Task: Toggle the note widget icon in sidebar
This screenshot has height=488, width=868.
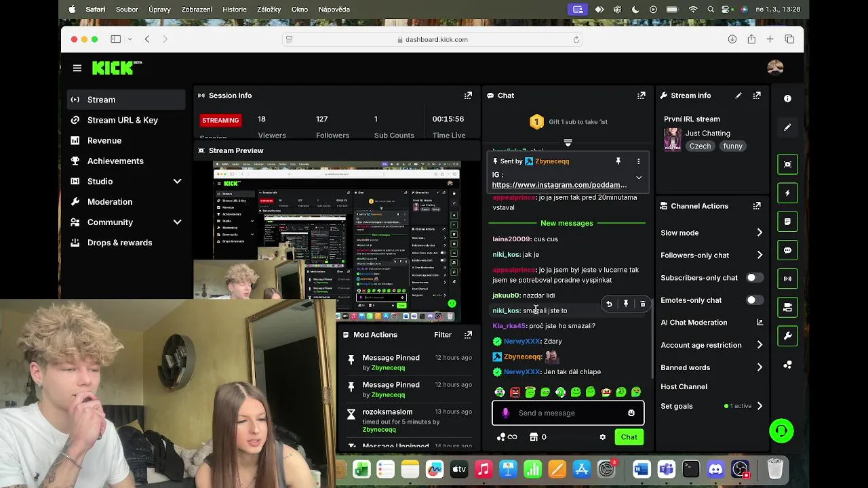Action: click(x=787, y=222)
